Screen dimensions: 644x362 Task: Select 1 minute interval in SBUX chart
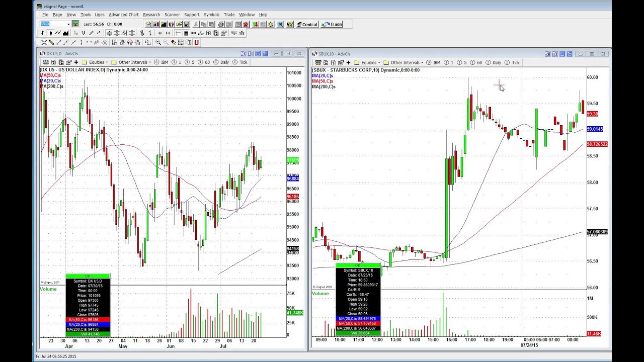449,63
